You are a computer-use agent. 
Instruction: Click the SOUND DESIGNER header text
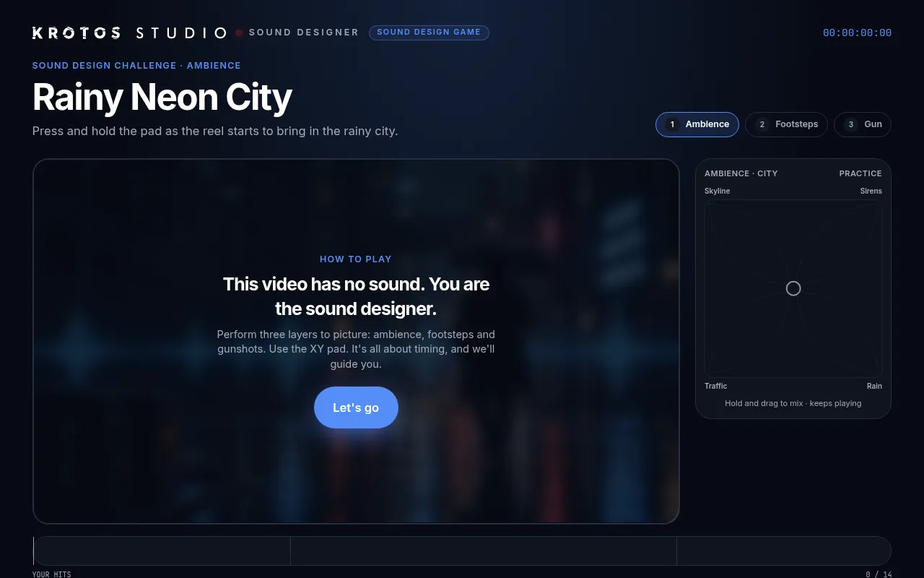pyautogui.click(x=304, y=33)
